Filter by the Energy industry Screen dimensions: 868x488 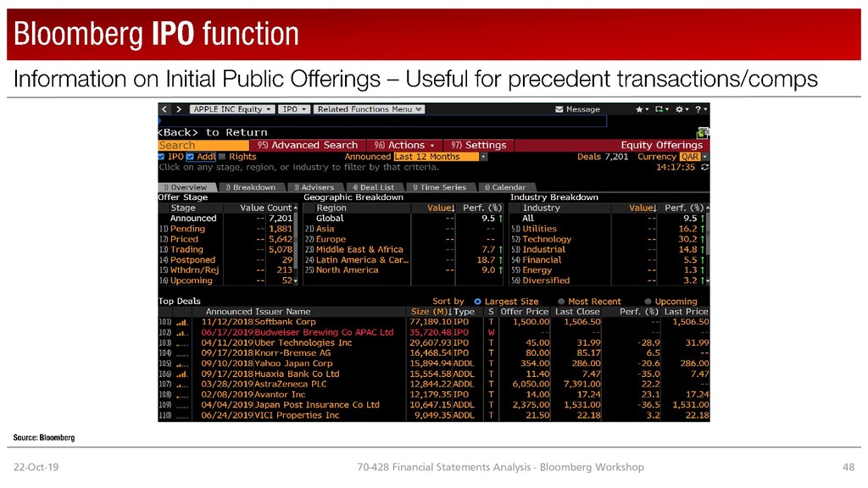[537, 270]
